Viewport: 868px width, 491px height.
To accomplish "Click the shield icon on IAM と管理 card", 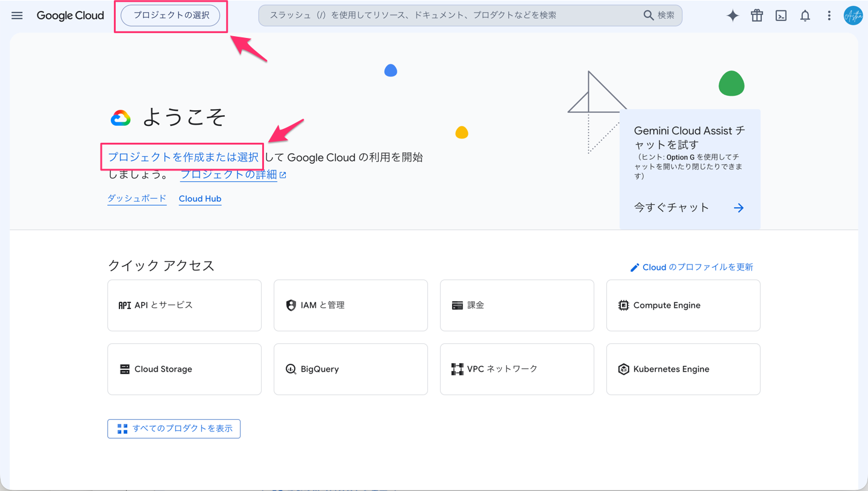I will (x=291, y=305).
